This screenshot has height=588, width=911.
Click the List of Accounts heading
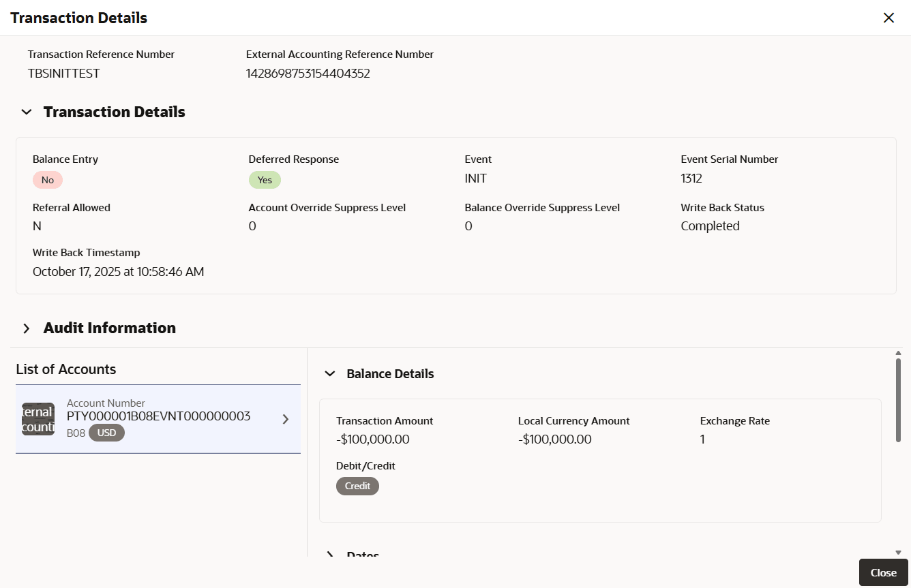(x=66, y=369)
